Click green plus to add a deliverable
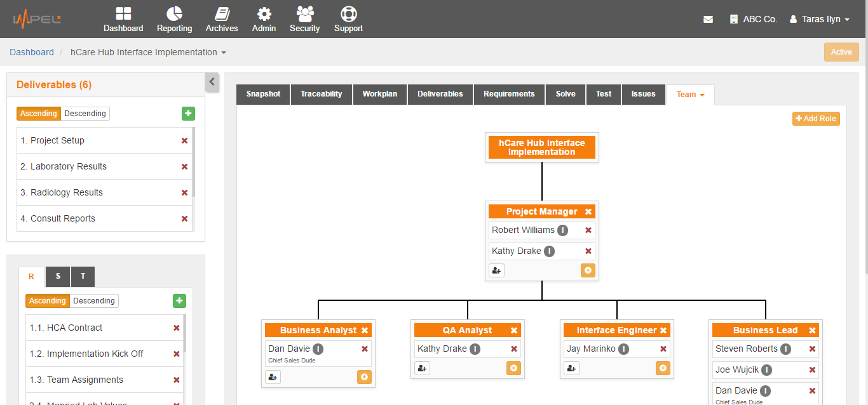 coord(188,114)
